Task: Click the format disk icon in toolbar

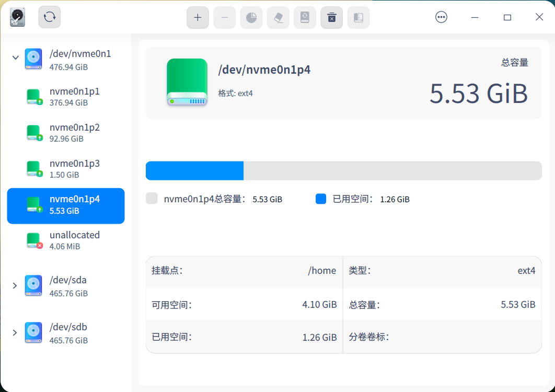Action: click(305, 17)
